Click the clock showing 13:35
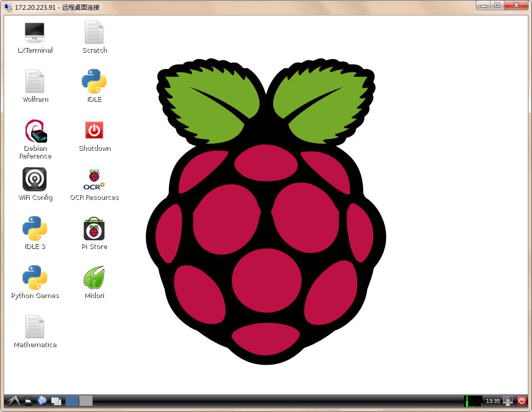The width and height of the screenshot is (532, 412). pos(493,401)
